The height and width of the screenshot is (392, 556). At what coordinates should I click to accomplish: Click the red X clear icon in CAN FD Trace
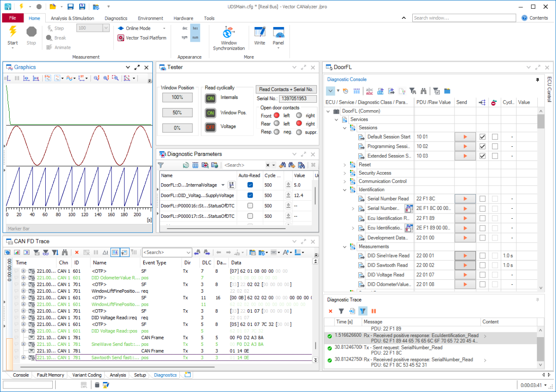(77, 252)
